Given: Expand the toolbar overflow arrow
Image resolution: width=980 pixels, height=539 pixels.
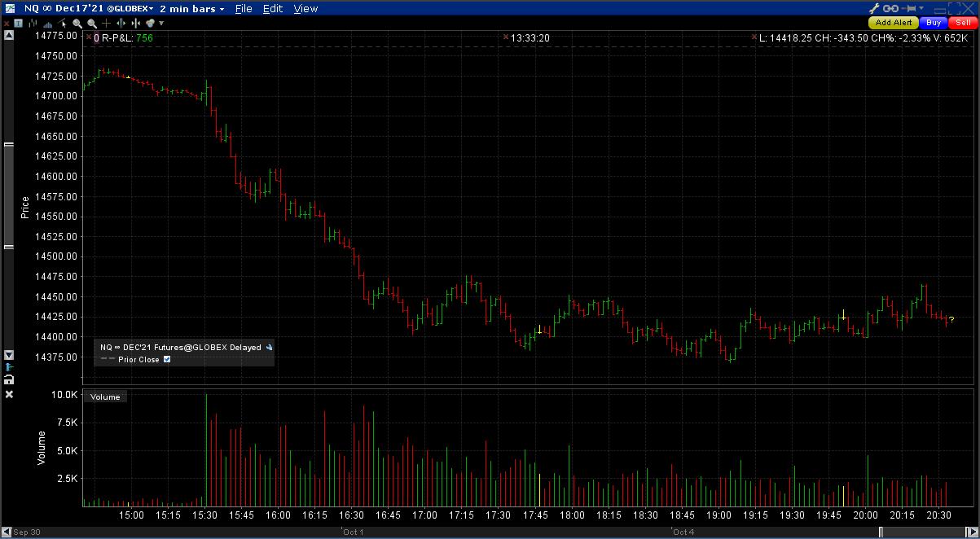Looking at the screenshot, I should 161,23.
